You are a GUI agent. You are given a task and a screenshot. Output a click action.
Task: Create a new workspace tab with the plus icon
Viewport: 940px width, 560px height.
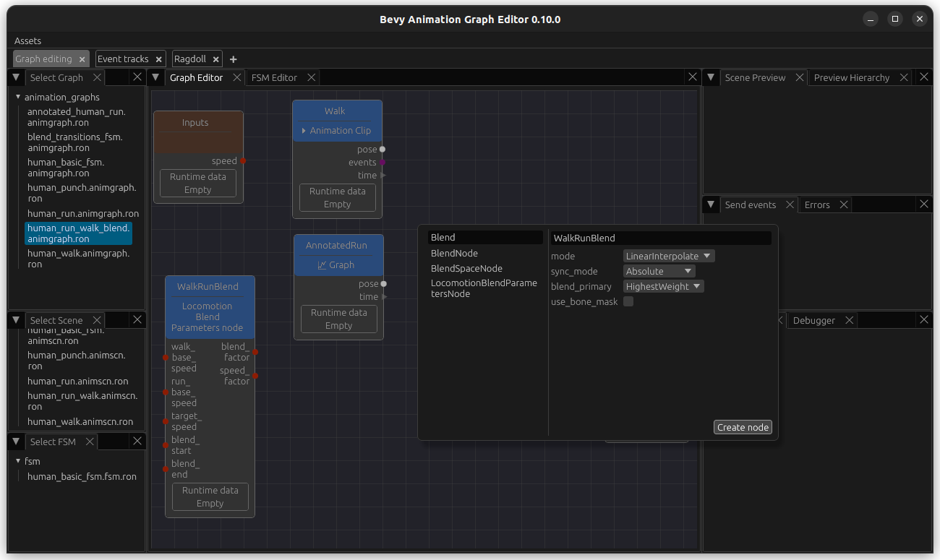[233, 59]
